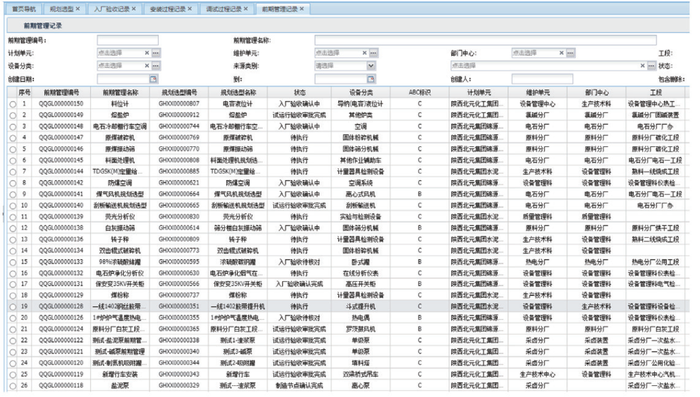Close the 前期管理记录 tab
700x397 pixels.
(302, 8)
